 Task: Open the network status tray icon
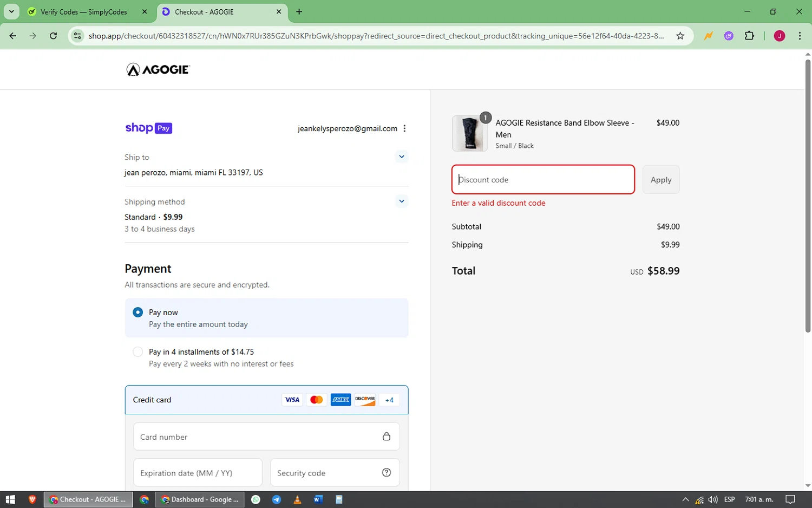click(699, 499)
